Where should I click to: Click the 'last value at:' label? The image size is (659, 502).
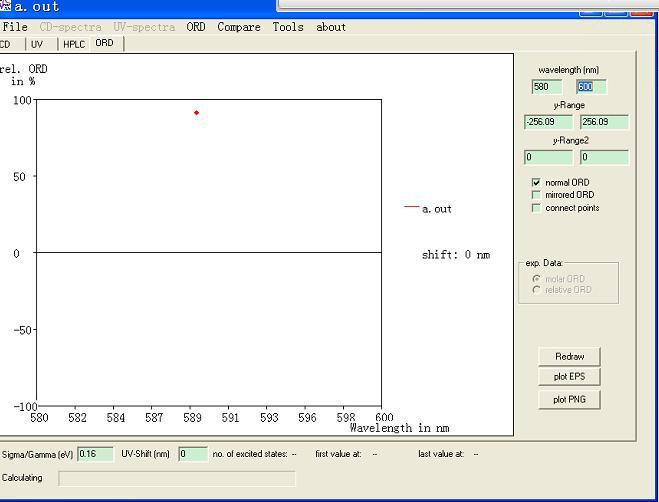pyautogui.click(x=441, y=454)
